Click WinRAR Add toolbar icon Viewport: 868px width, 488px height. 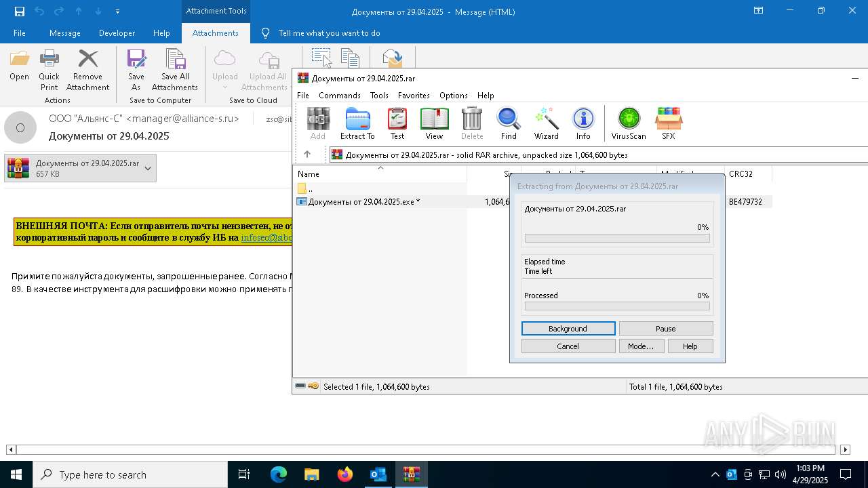pyautogui.click(x=317, y=123)
